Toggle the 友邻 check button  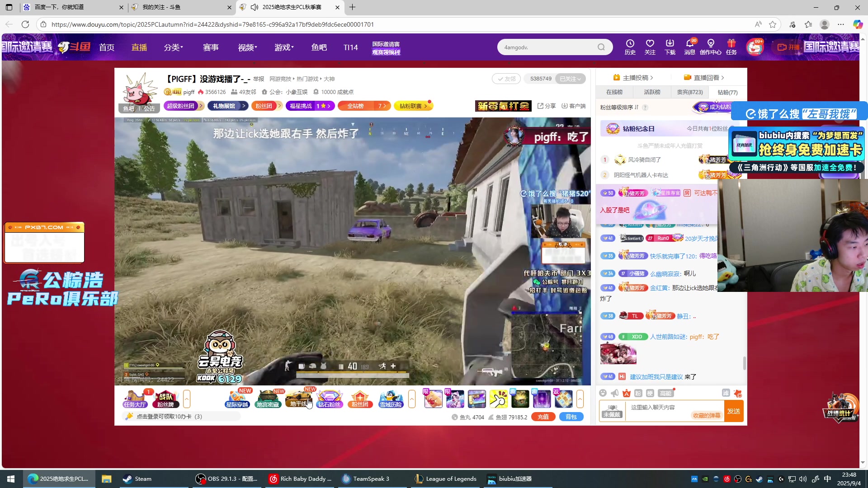pos(506,79)
